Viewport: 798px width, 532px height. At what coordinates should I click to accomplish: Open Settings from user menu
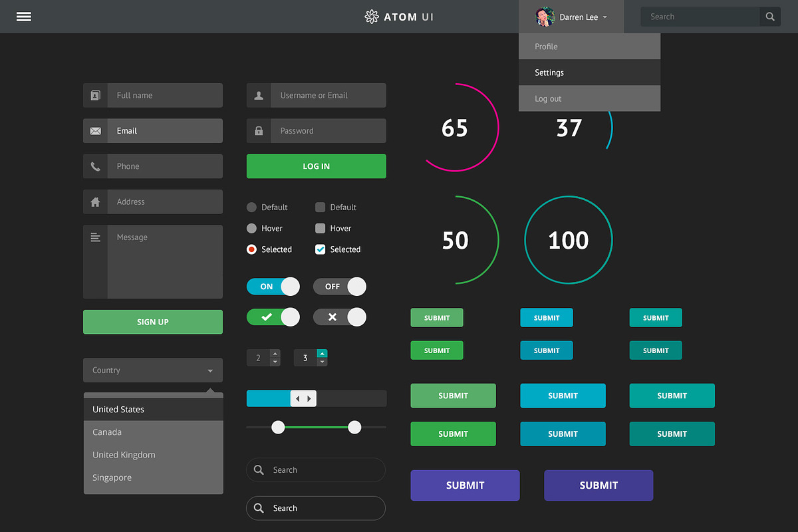coord(589,72)
